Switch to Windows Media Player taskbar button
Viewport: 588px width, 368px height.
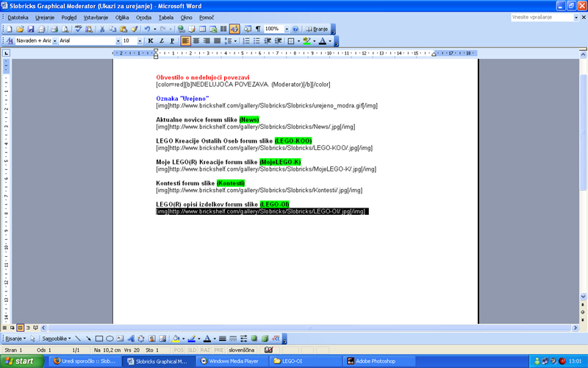[232, 361]
